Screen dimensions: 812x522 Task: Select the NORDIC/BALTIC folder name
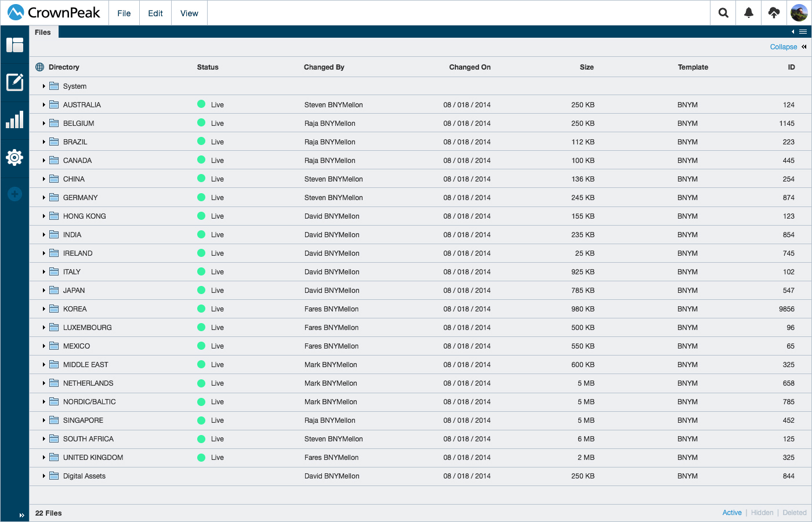coord(89,402)
